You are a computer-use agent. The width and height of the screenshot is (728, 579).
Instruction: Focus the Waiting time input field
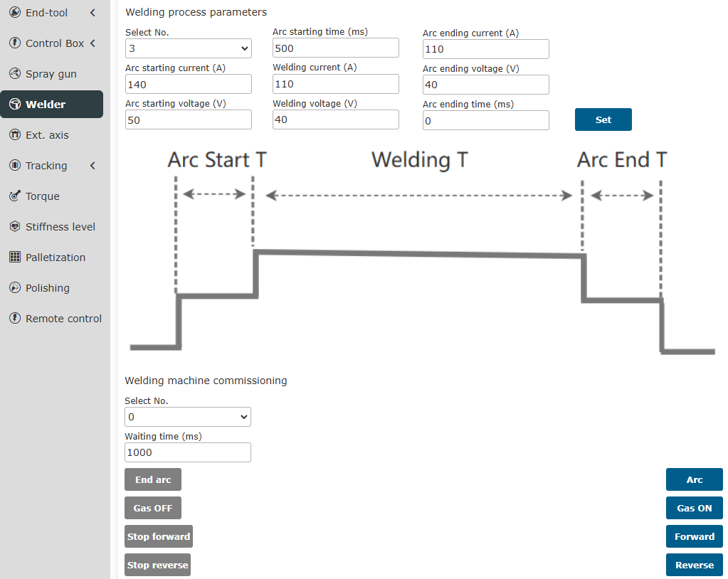188,452
